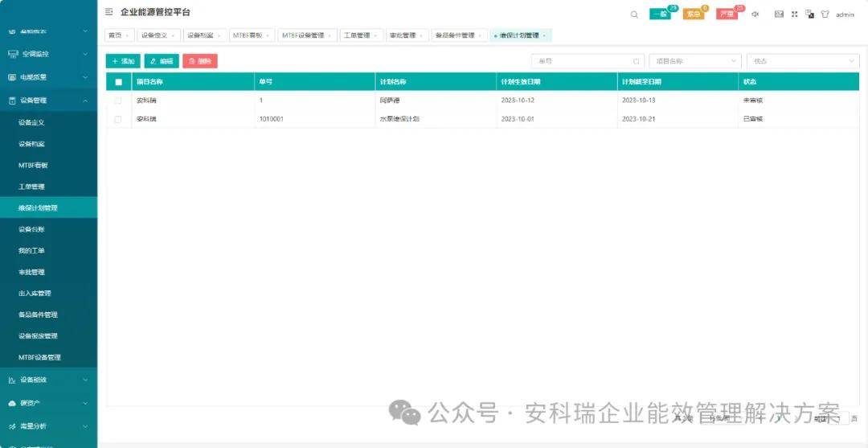Toggle the select-all checkbox in the table header
The width and height of the screenshot is (868, 448).
(119, 82)
